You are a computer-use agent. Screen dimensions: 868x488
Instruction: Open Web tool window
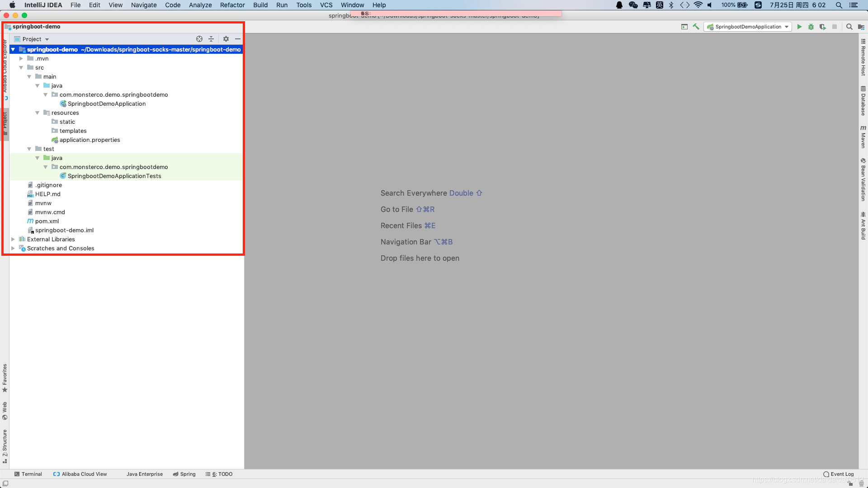[5, 411]
